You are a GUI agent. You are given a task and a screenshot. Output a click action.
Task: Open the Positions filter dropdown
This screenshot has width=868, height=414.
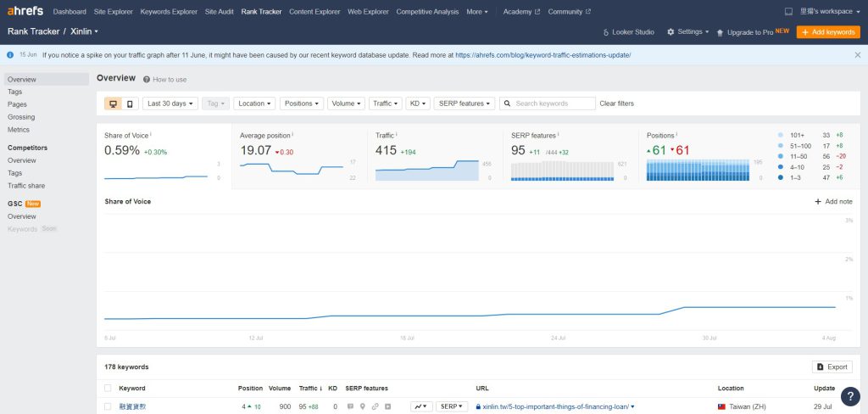pyautogui.click(x=302, y=103)
